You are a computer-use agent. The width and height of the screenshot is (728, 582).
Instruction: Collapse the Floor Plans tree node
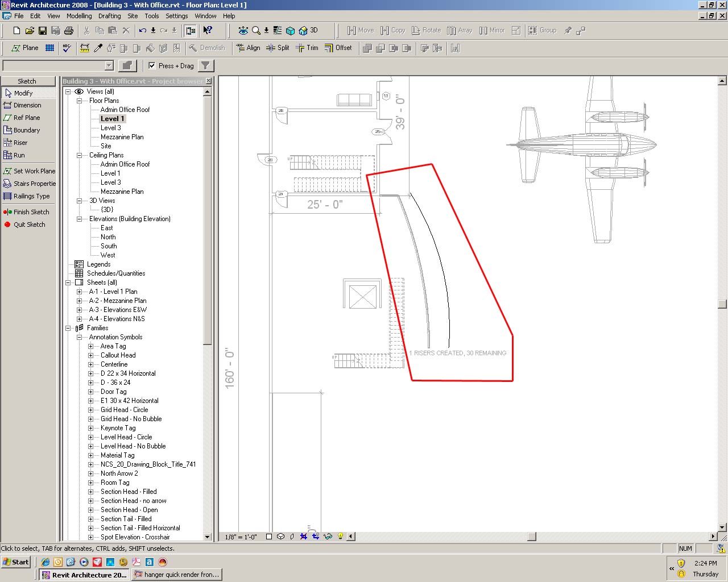point(80,101)
